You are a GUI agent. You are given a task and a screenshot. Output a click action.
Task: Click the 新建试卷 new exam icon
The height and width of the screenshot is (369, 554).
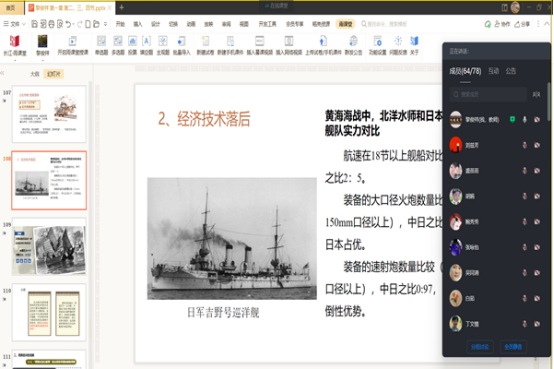point(205,41)
